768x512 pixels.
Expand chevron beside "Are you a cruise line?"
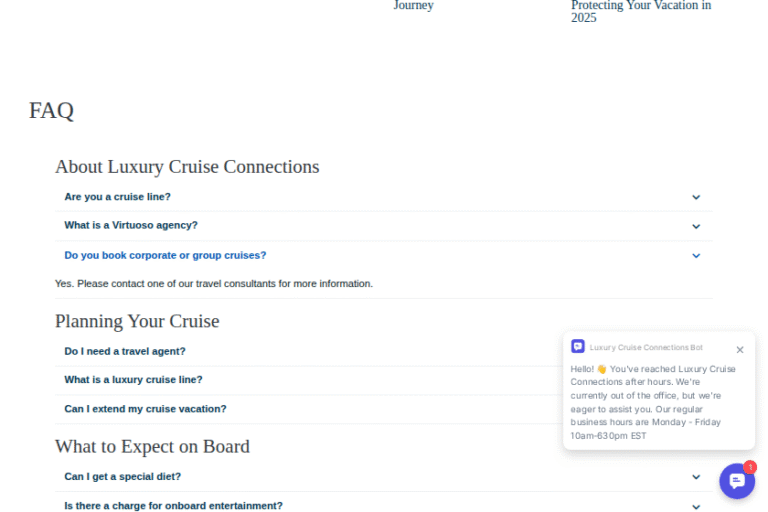pos(696,198)
